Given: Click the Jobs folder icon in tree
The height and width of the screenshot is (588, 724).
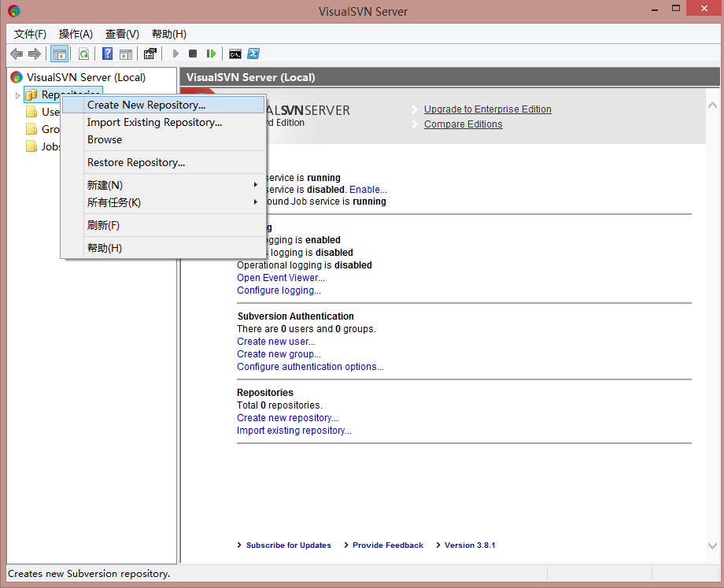Looking at the screenshot, I should 31,146.
